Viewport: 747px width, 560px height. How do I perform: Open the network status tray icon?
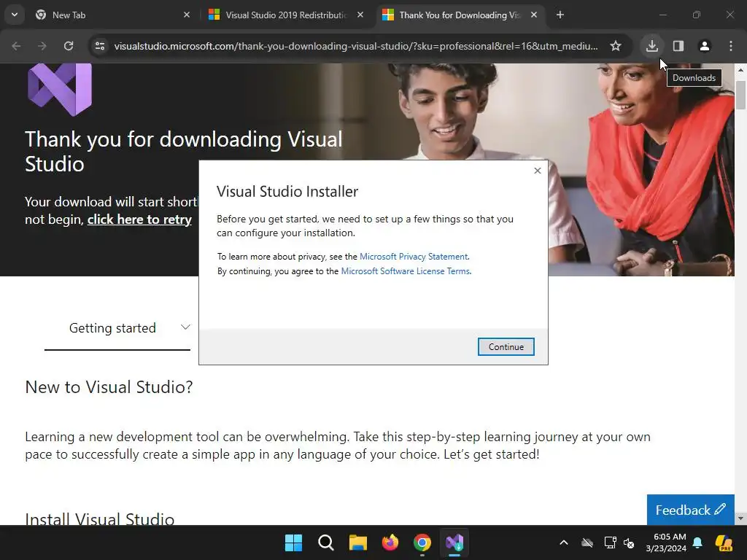[x=611, y=542]
